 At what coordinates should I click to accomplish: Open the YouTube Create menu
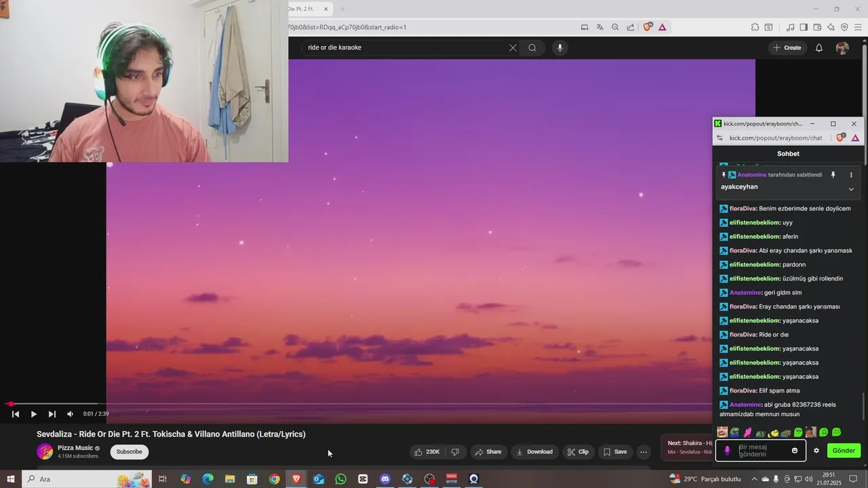pyautogui.click(x=787, y=47)
